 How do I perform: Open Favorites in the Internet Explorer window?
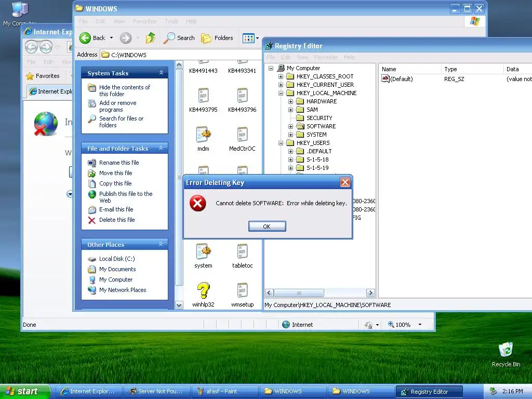43,76
